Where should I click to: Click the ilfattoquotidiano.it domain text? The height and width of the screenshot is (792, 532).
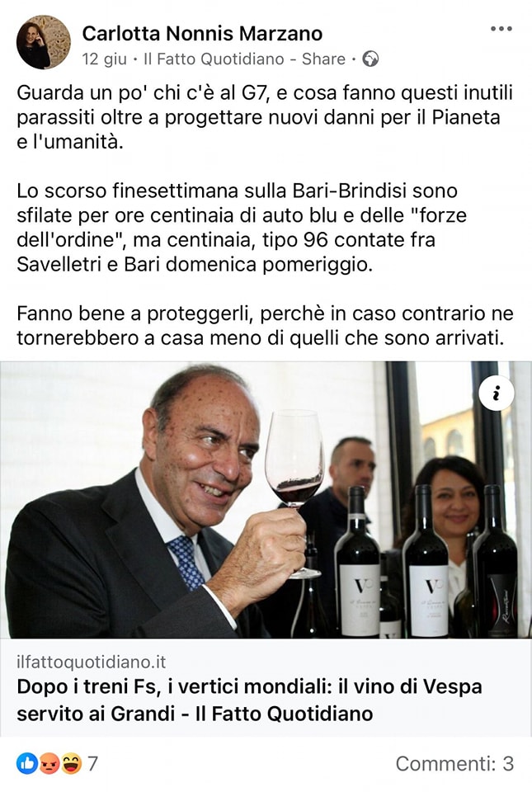point(92,662)
